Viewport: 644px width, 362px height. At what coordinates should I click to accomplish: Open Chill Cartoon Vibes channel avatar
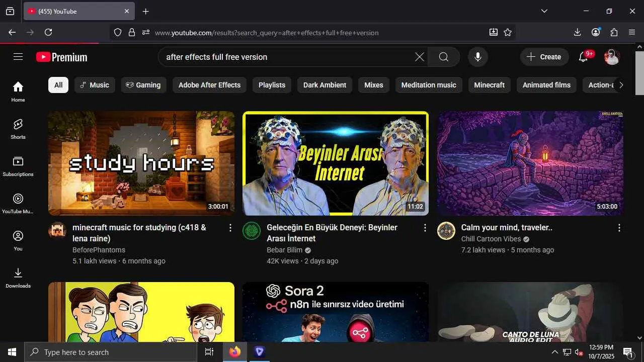[x=446, y=231]
